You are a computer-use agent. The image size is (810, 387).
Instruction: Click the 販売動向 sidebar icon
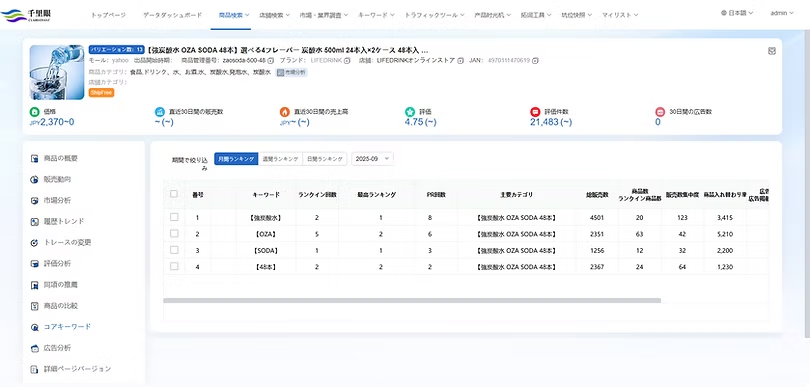tap(35, 180)
